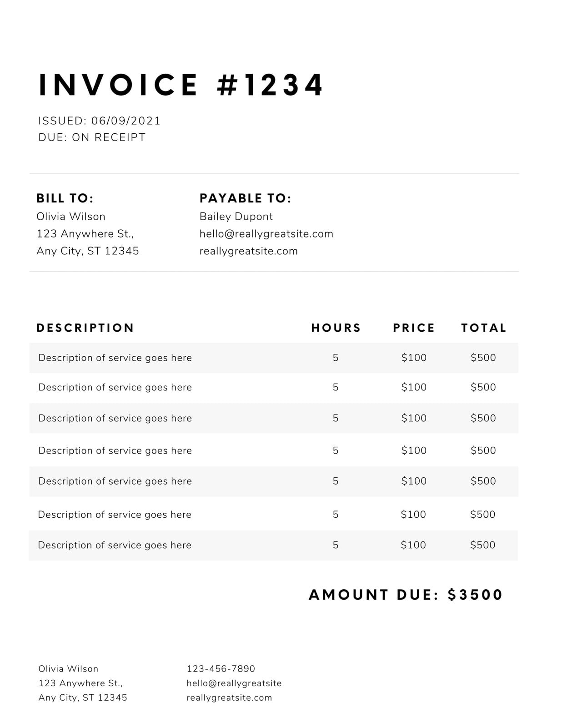The height and width of the screenshot is (728, 562).
Task: Click the AMOUNT DUE: $3500 text
Action: pyautogui.click(x=406, y=595)
